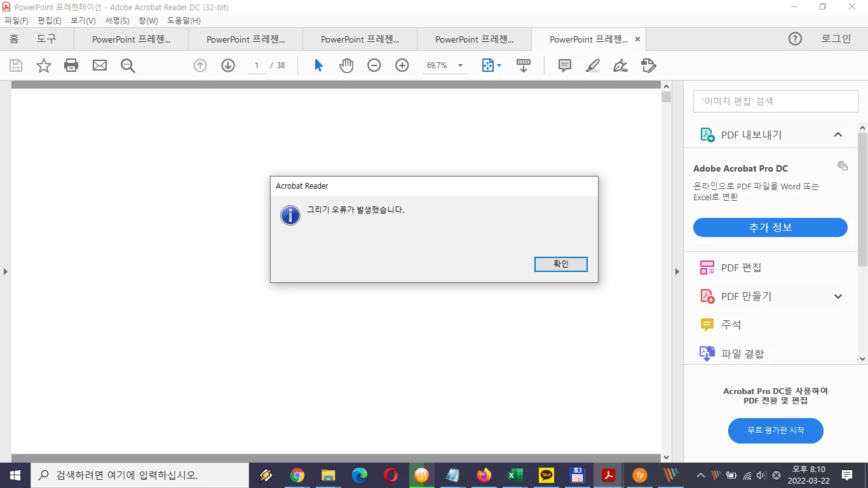
Task: Open the sign document pen tool
Action: 621,65
